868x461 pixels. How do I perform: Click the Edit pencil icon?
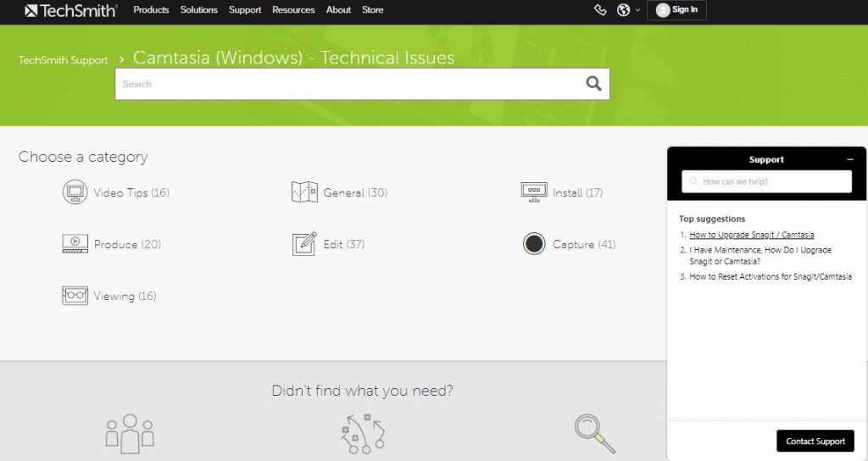click(304, 243)
